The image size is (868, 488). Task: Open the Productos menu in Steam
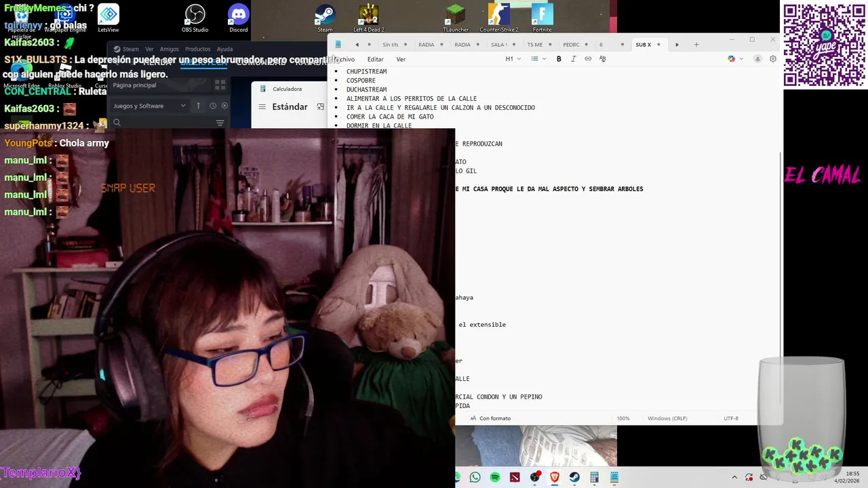coord(197,49)
